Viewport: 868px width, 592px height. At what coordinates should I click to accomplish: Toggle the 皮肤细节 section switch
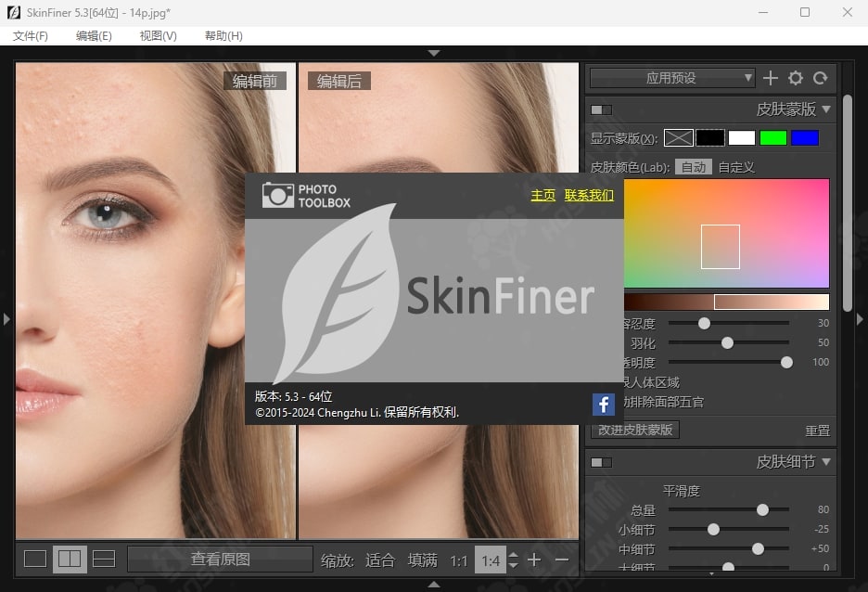601,462
